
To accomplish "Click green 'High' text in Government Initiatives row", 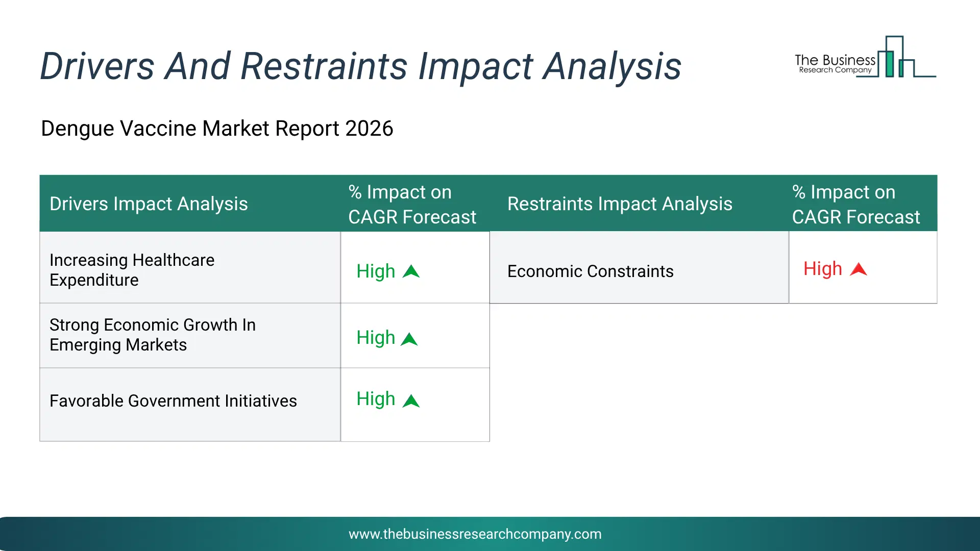I will pos(376,399).
